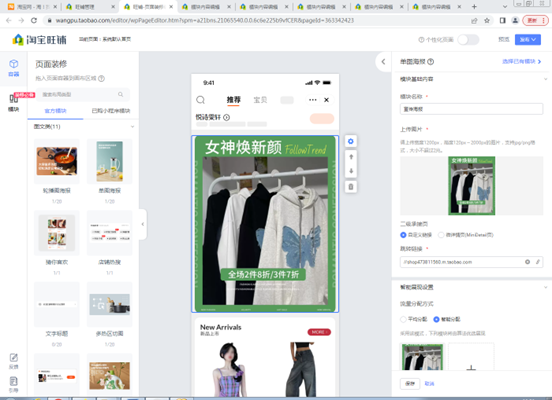This screenshot has height=400, width=552.
Task: Switch to the 已购小程序模块 tab
Action: click(111, 111)
